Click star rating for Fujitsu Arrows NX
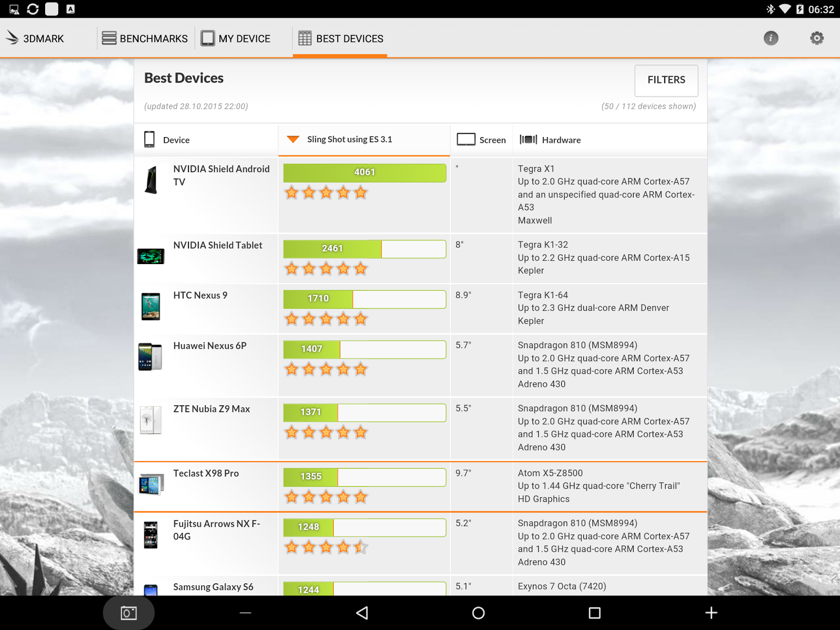This screenshot has height=630, width=840. [326, 547]
